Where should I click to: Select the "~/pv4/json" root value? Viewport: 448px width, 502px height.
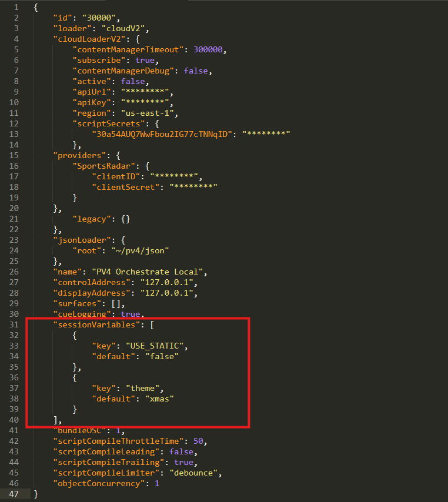tap(140, 250)
